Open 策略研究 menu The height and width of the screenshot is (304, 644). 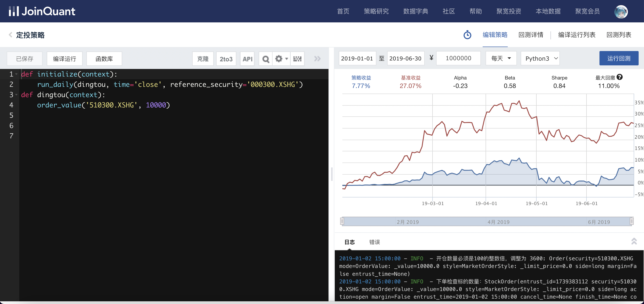coord(376,11)
